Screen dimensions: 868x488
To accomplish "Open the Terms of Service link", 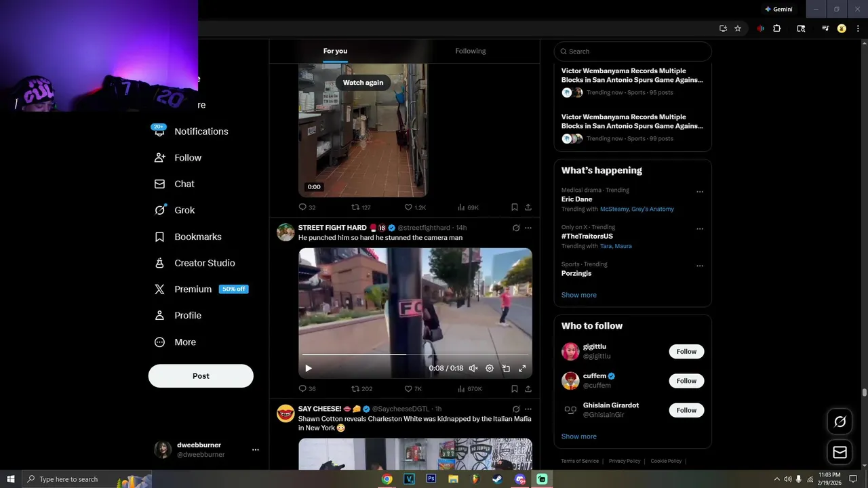I will pos(580,461).
